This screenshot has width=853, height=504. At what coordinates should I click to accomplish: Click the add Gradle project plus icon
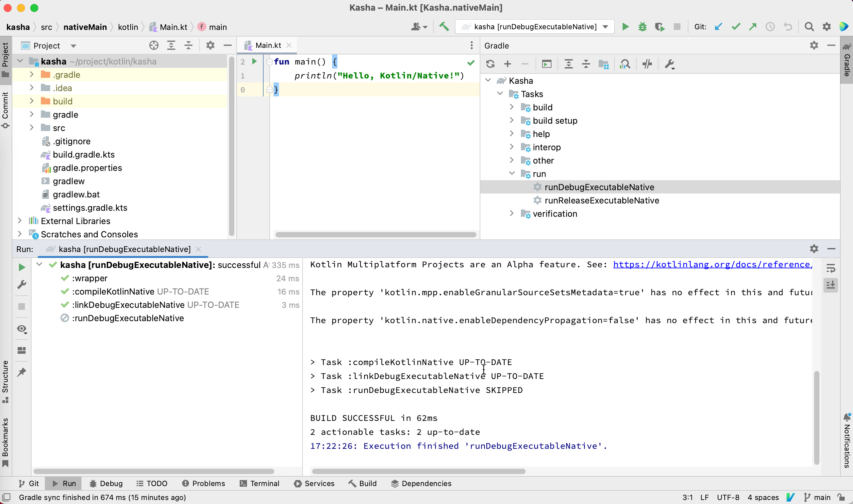507,64
